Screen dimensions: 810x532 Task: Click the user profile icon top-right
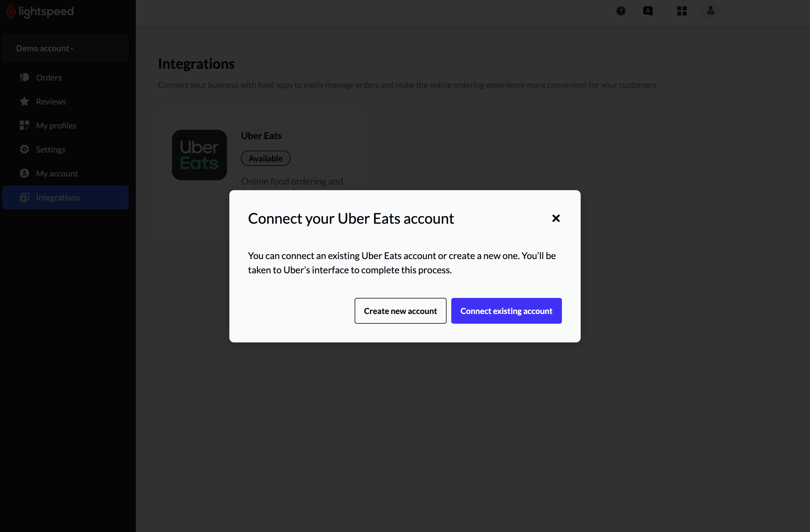click(710, 11)
